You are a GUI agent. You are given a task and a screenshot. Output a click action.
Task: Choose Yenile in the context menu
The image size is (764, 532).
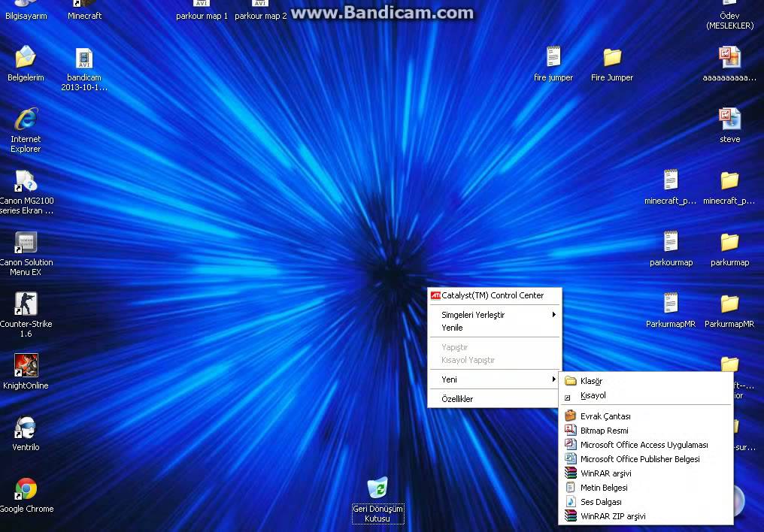(495, 328)
